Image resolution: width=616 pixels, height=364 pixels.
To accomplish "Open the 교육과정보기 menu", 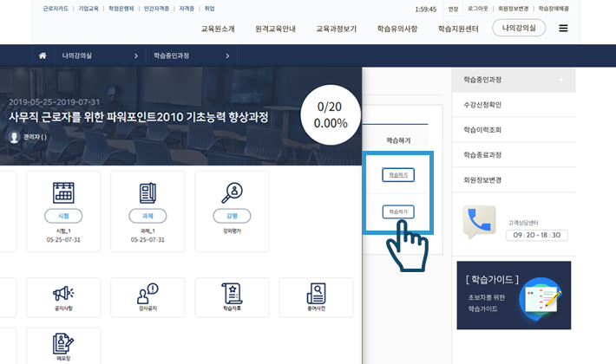I will tap(337, 29).
